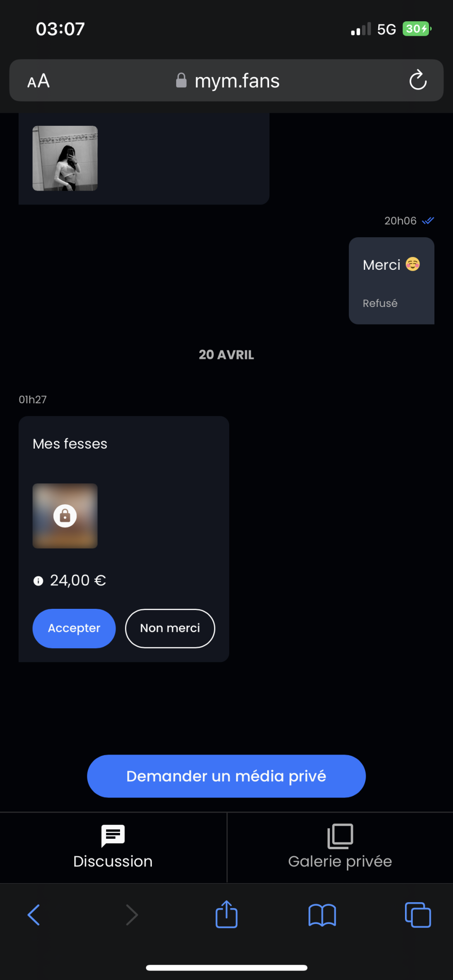Viewport: 453px width, 980px height.
Task: Tap the Galerie privée stacked squares icon
Action: [x=340, y=836]
